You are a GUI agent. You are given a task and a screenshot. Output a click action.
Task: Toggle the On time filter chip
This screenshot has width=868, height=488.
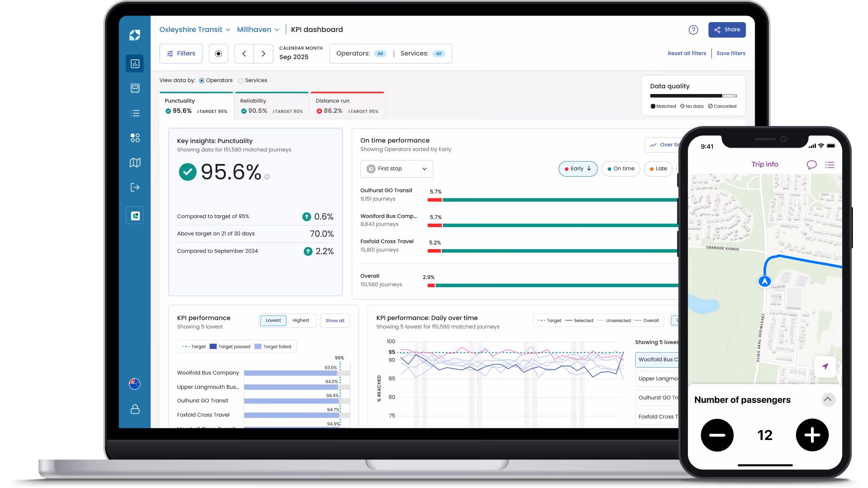pyautogui.click(x=621, y=169)
